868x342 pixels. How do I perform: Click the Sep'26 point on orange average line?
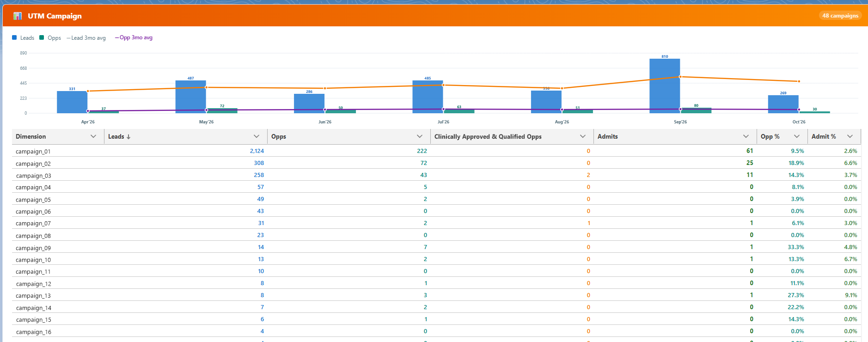[680, 77]
